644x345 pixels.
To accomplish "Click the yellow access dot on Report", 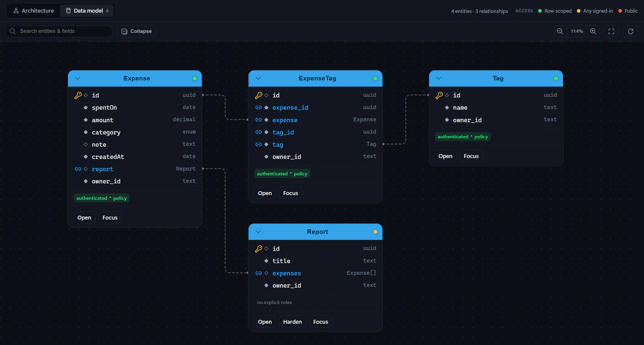I will click(x=376, y=232).
